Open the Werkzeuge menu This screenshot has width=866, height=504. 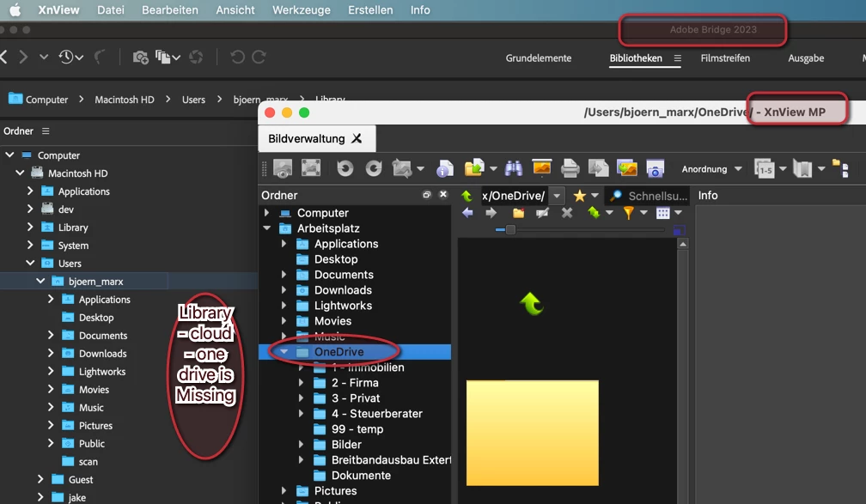point(301,10)
